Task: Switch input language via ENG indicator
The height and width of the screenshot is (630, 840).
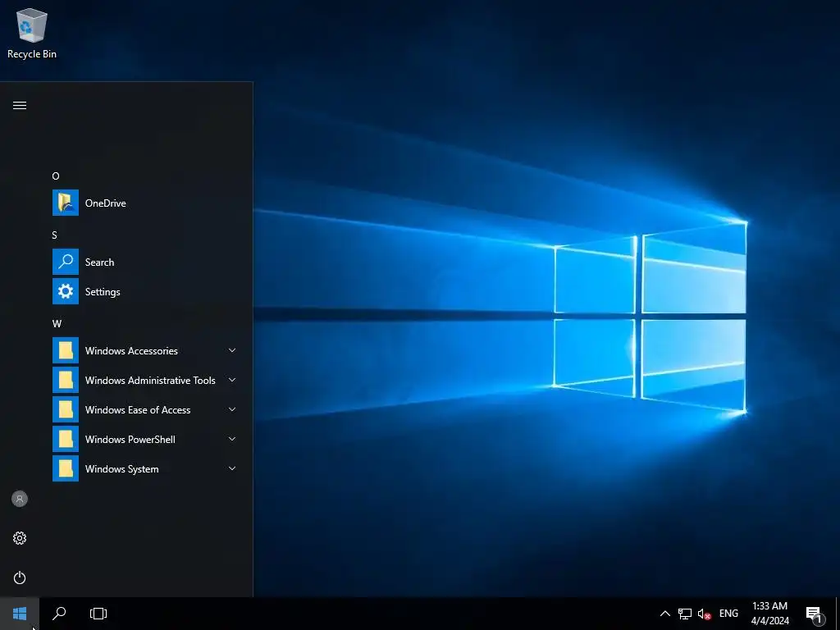Action: 728,614
